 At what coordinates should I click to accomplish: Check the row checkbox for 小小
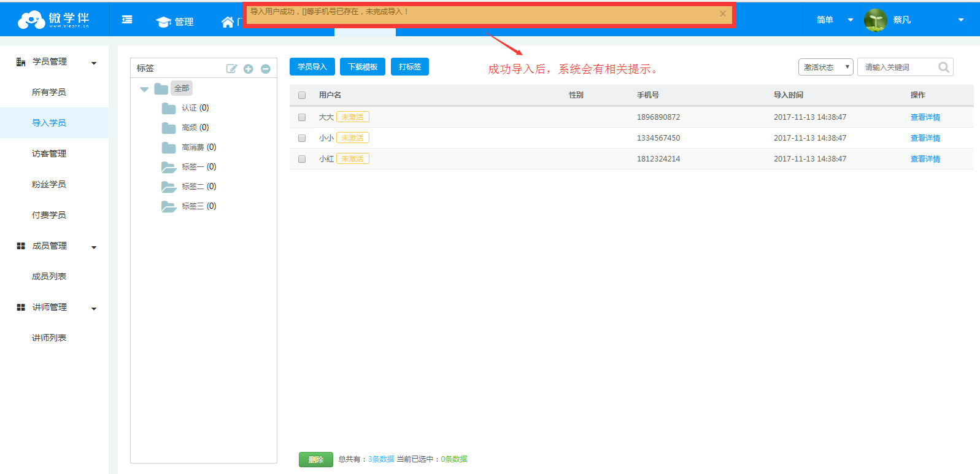(302, 138)
